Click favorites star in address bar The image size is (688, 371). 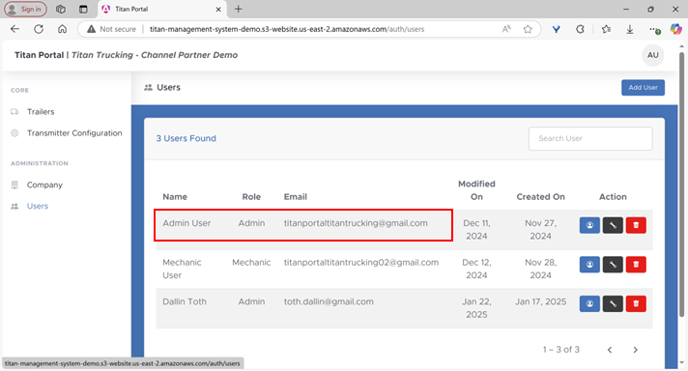coord(527,29)
